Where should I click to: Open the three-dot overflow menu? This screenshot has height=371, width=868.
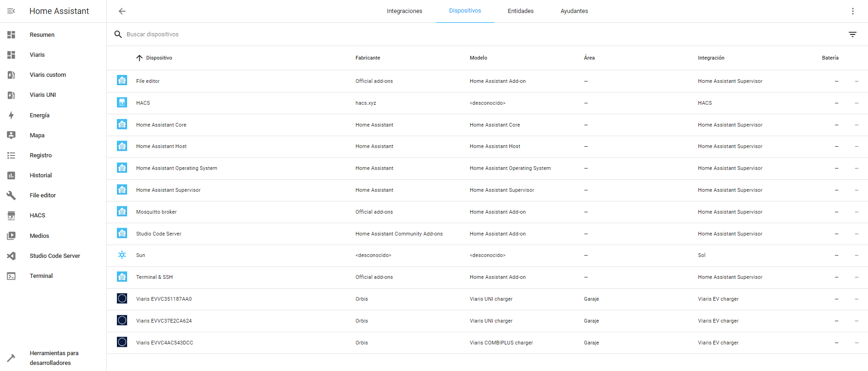pos(853,11)
